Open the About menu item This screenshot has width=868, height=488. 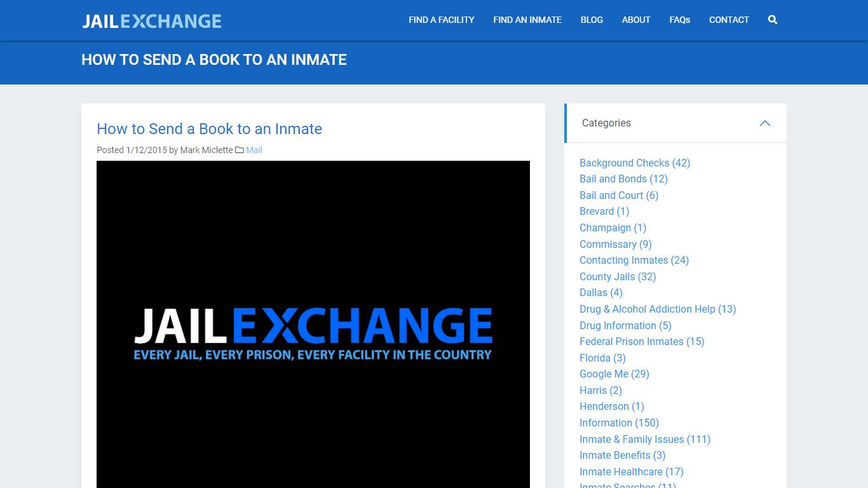(636, 20)
